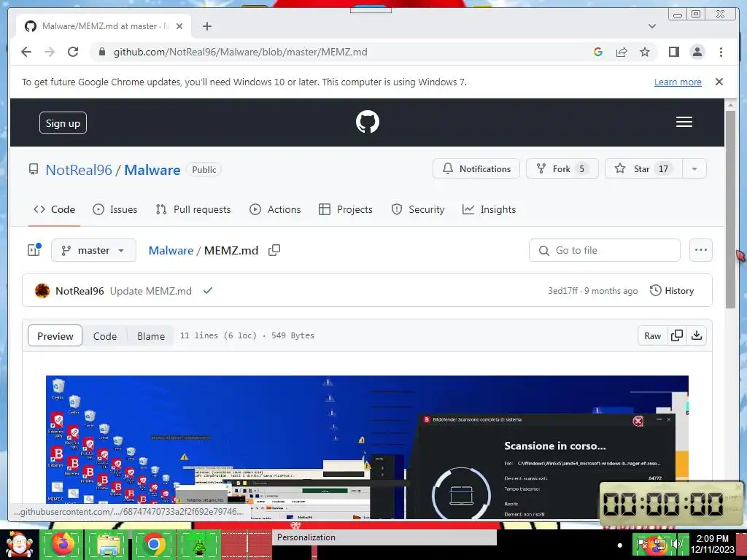The image size is (747, 560).
Task: Download raw file icon
Action: click(x=697, y=335)
